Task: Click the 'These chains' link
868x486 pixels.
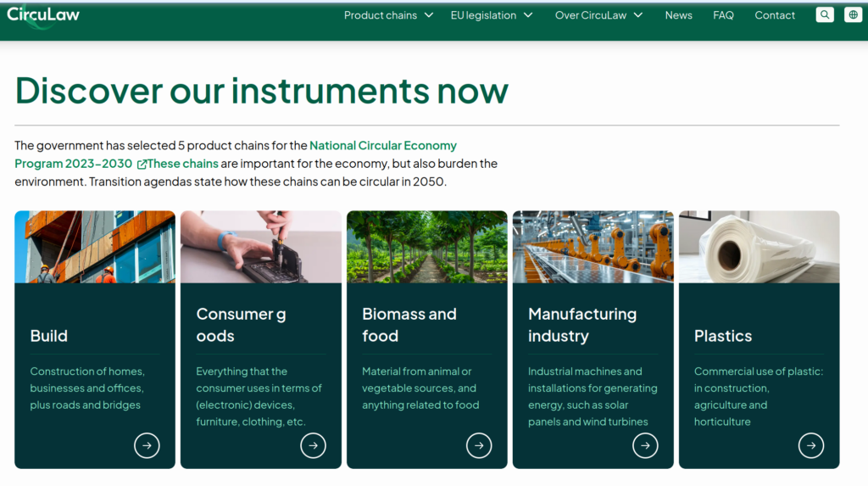Action: tap(182, 164)
